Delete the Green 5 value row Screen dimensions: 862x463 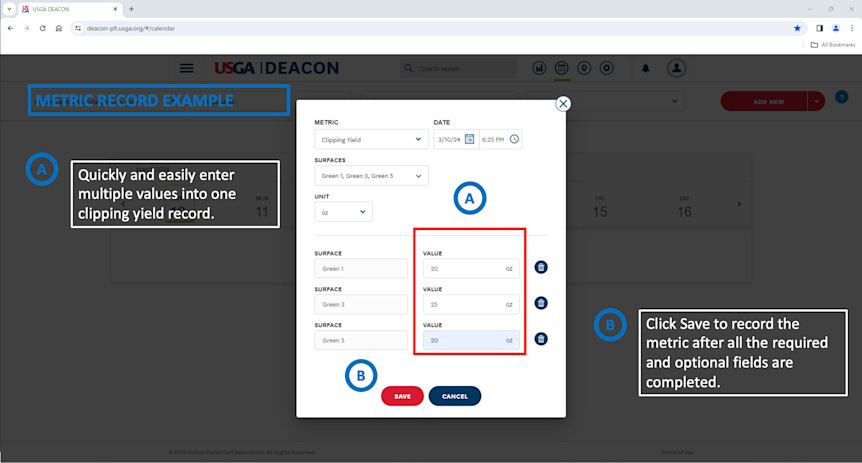point(541,339)
